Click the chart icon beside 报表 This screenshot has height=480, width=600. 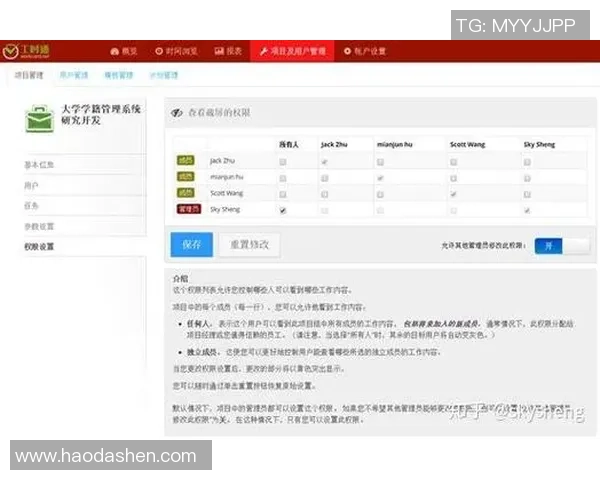[219, 51]
